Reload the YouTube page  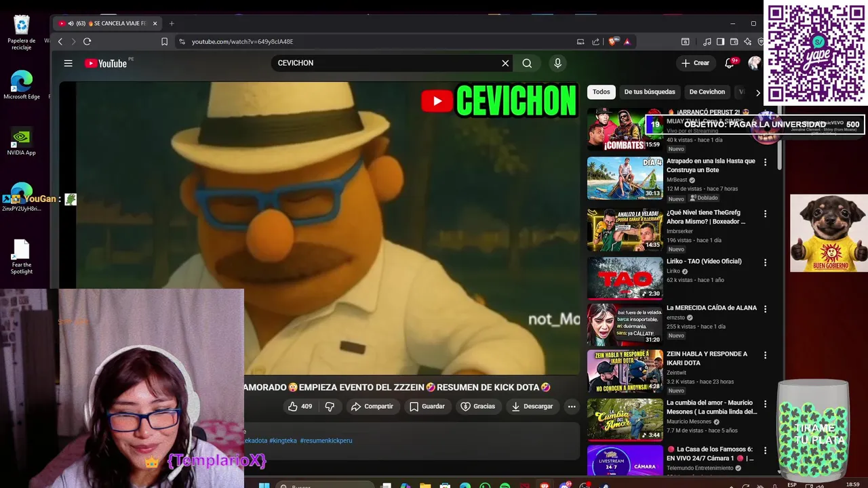click(x=87, y=41)
